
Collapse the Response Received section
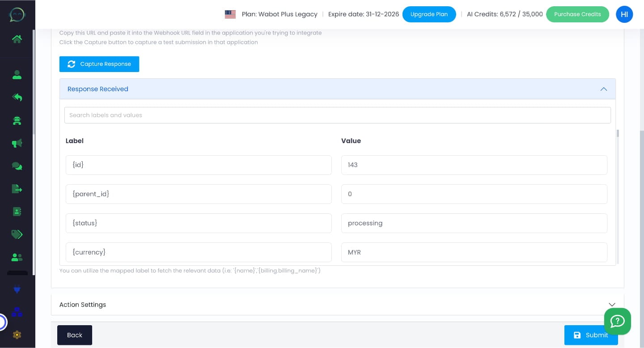[603, 89]
